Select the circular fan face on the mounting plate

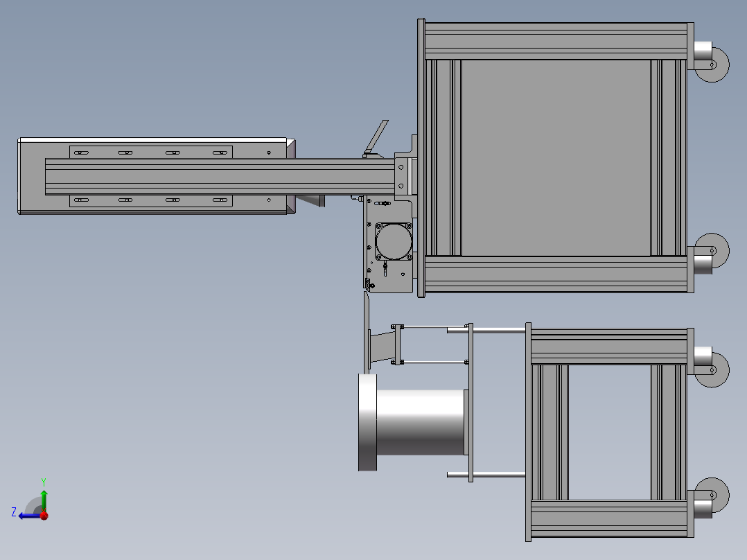(x=393, y=240)
